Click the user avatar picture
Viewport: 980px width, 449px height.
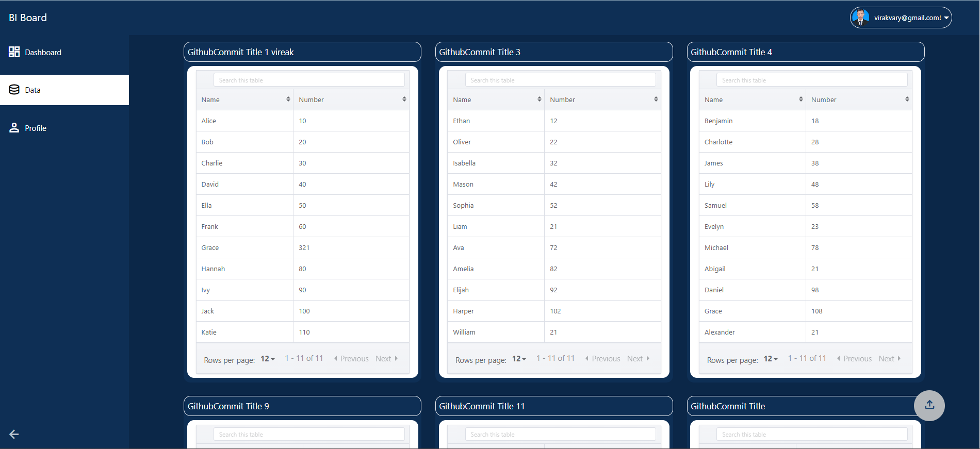pyautogui.click(x=860, y=18)
